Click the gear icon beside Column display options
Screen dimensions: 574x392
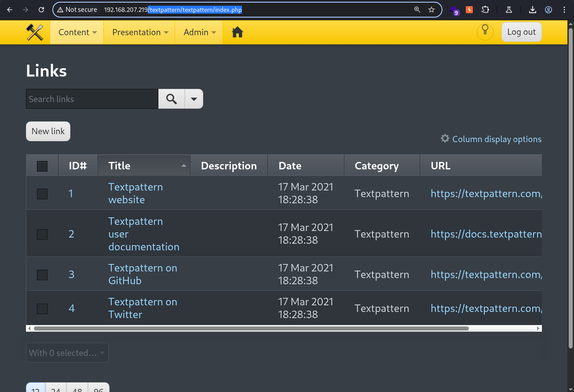click(445, 139)
